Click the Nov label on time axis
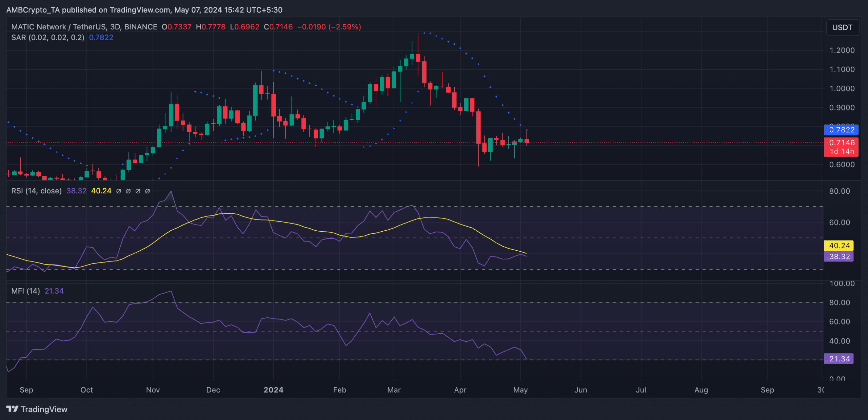The width and height of the screenshot is (868, 420). (153, 390)
